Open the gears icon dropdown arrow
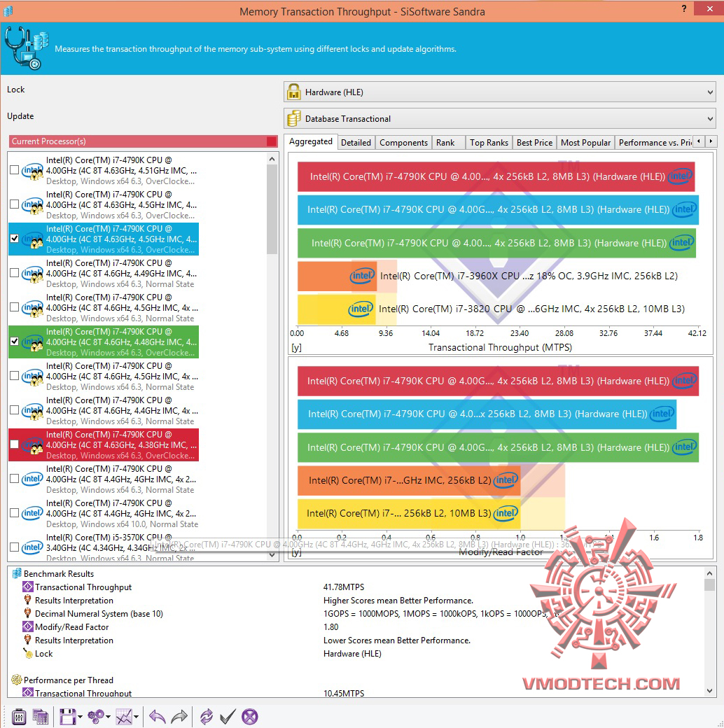Image resolution: width=724 pixels, height=728 pixels. click(109, 717)
